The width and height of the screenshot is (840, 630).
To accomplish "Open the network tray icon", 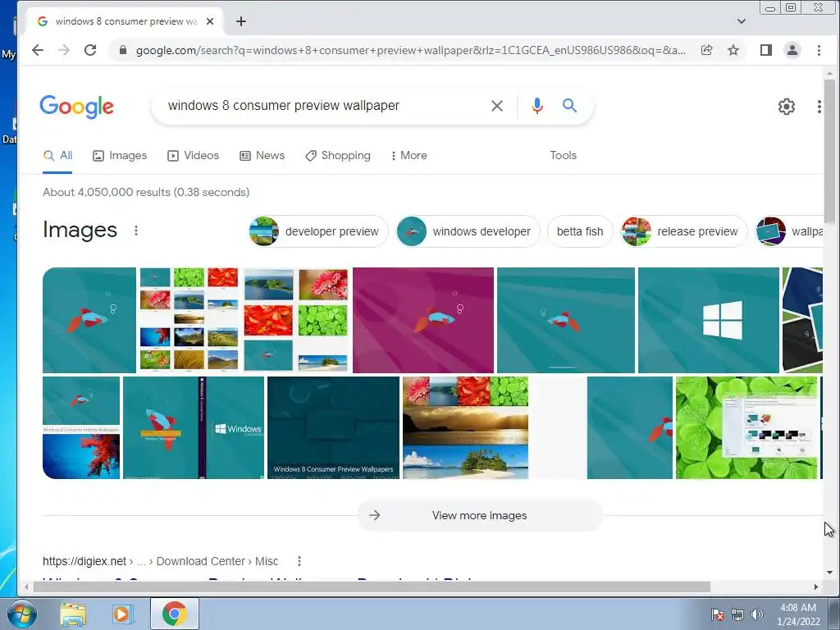I will [737, 614].
